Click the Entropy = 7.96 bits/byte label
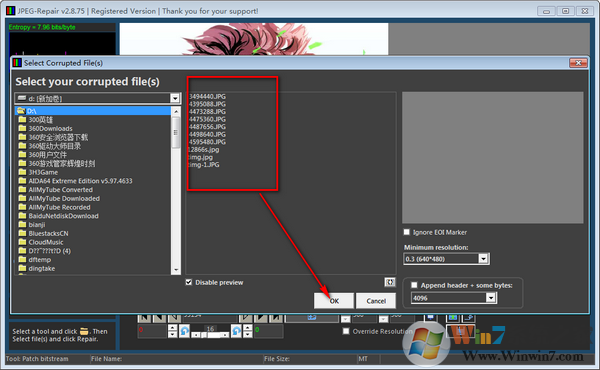This screenshot has height=370, width=600. (42, 27)
